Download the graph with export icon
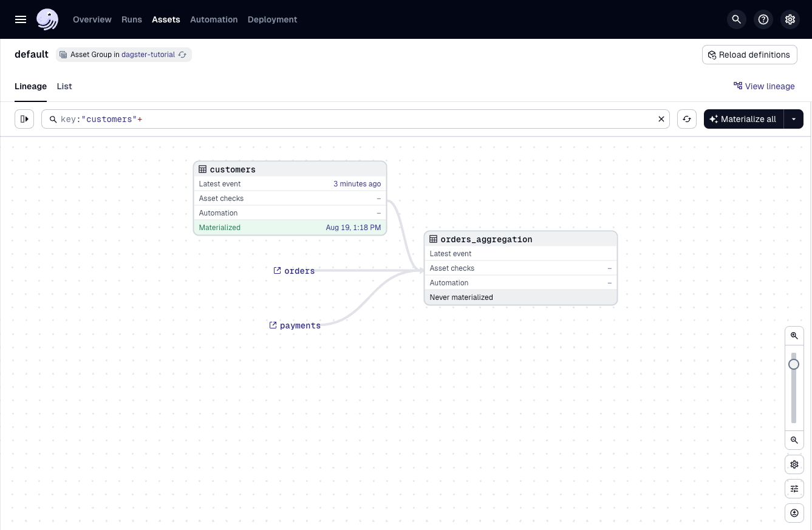 click(794, 513)
